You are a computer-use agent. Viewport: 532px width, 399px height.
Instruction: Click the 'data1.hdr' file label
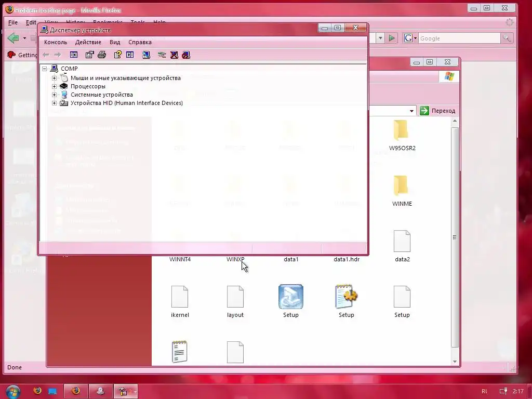347,259
